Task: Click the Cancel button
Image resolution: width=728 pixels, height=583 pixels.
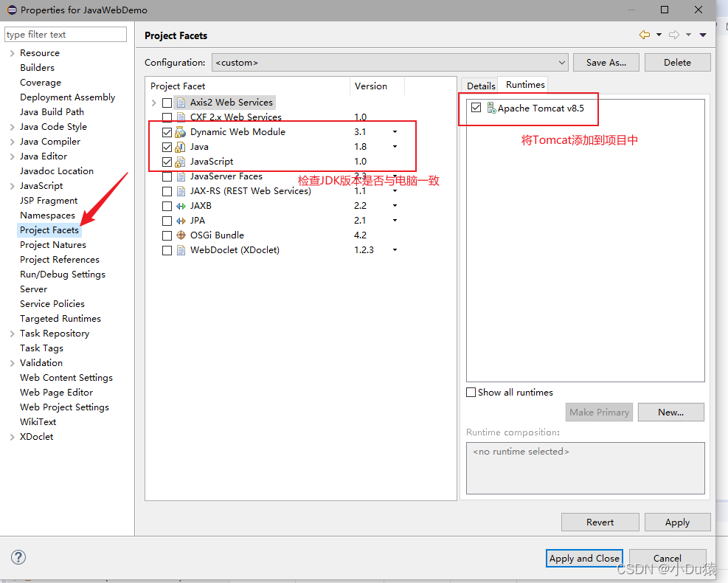Action: [x=668, y=558]
